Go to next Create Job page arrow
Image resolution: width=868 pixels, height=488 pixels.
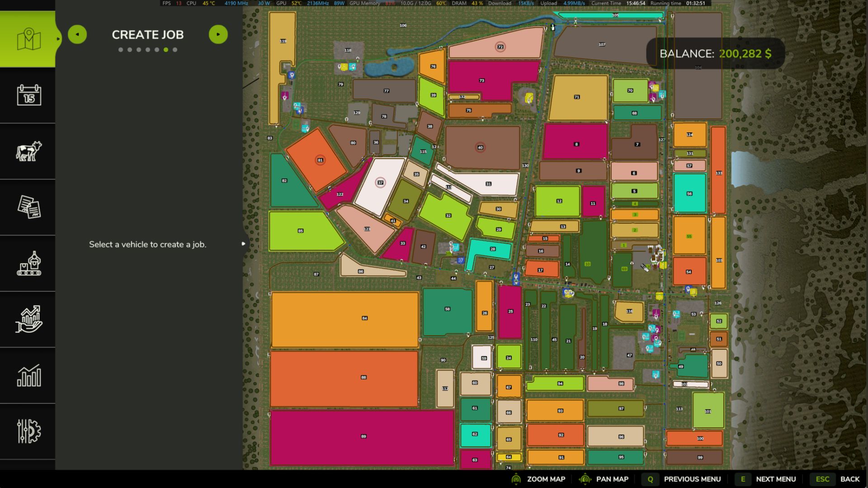(x=218, y=34)
